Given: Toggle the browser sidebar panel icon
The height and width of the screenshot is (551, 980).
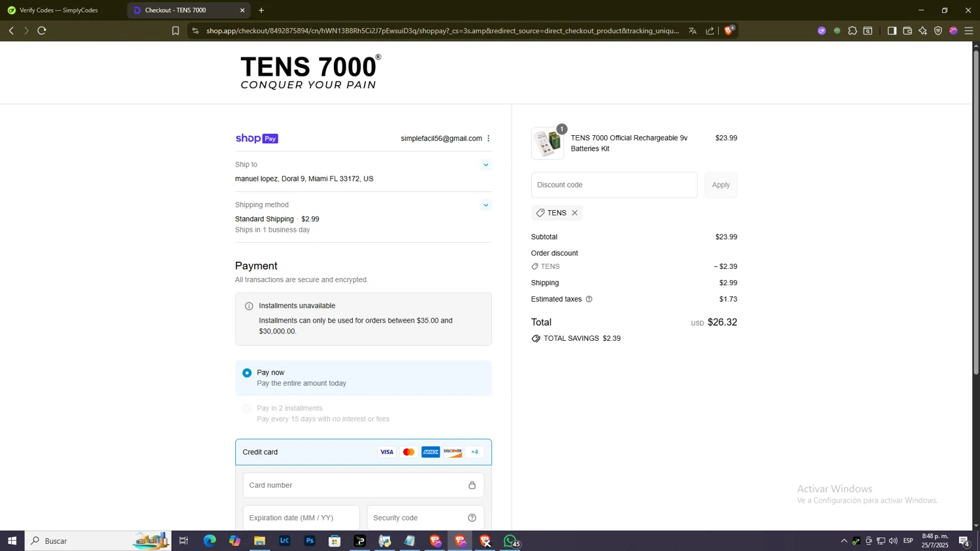Looking at the screenshot, I should (892, 31).
